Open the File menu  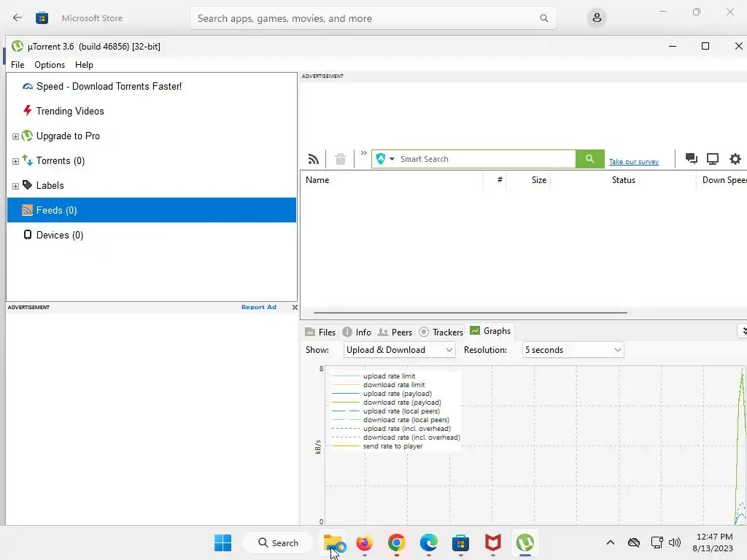18,65
